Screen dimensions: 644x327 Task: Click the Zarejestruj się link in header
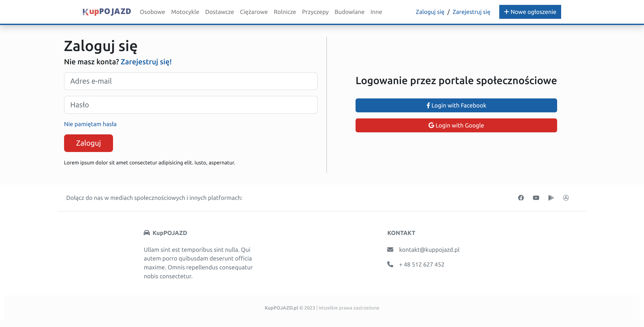point(471,12)
